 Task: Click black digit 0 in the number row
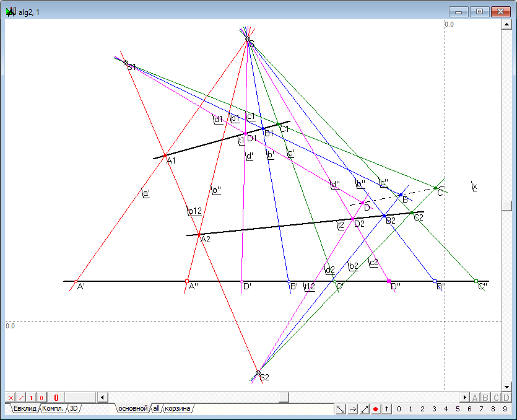click(399, 409)
